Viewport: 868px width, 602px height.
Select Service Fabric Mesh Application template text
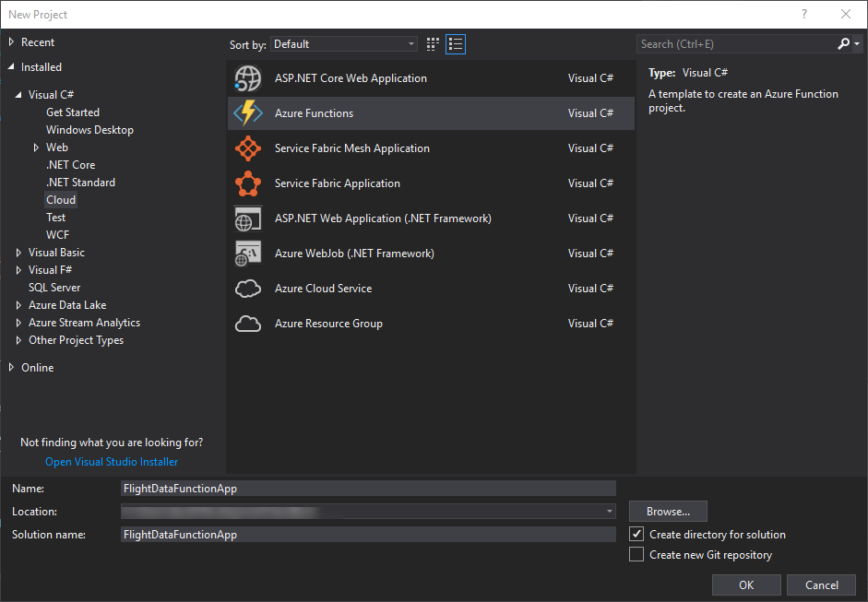352,148
